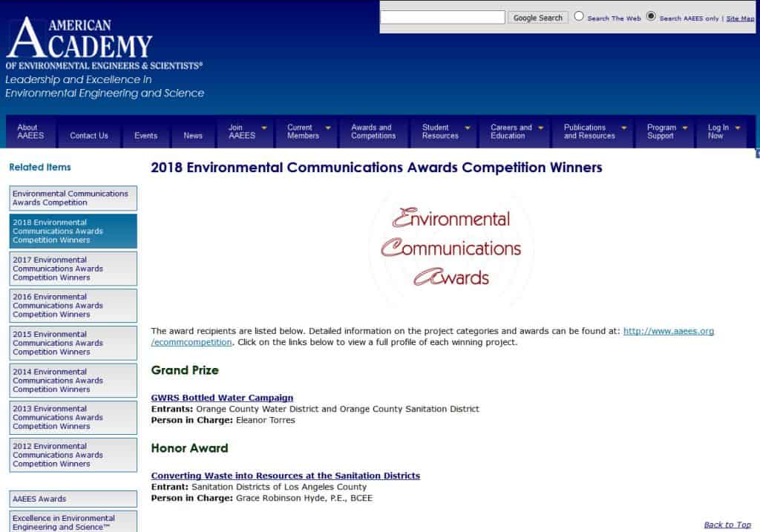Expand the Join AAEES dropdown arrow
The height and width of the screenshot is (532, 760).
[x=264, y=128]
